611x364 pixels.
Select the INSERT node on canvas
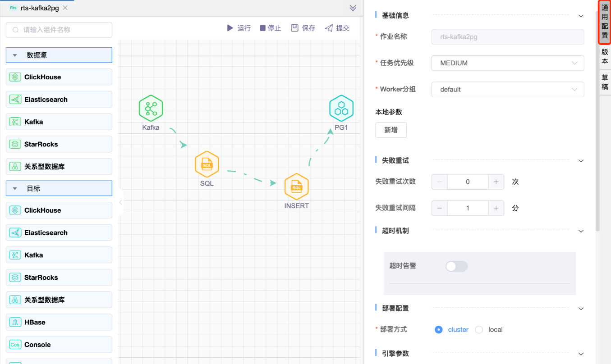click(x=296, y=187)
